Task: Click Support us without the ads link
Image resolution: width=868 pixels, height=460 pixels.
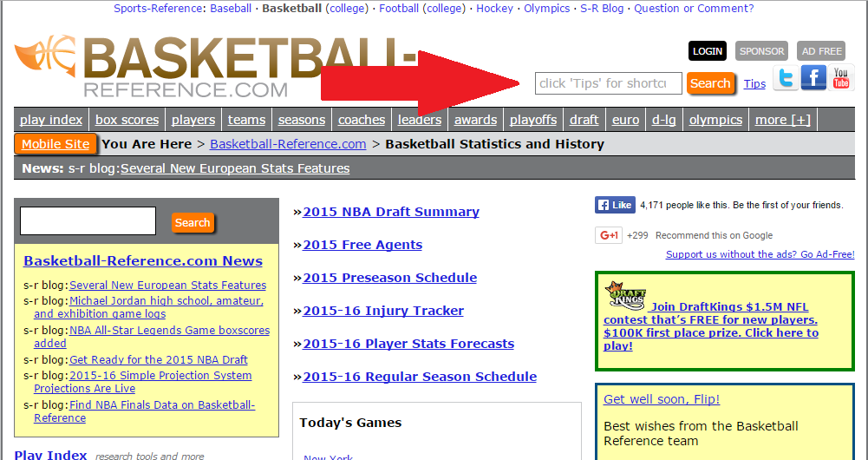Action: 760,253
